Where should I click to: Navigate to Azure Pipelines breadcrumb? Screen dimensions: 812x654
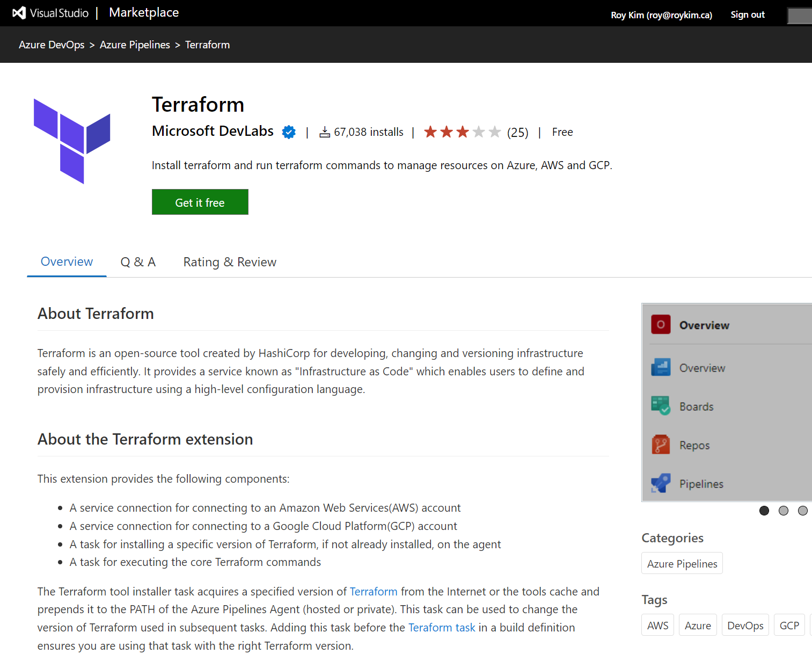click(135, 45)
